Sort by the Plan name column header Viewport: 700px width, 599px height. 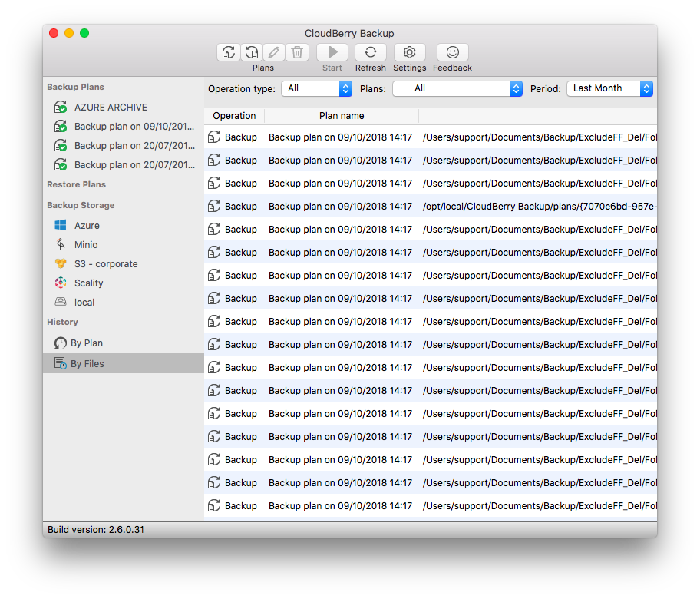(x=342, y=116)
